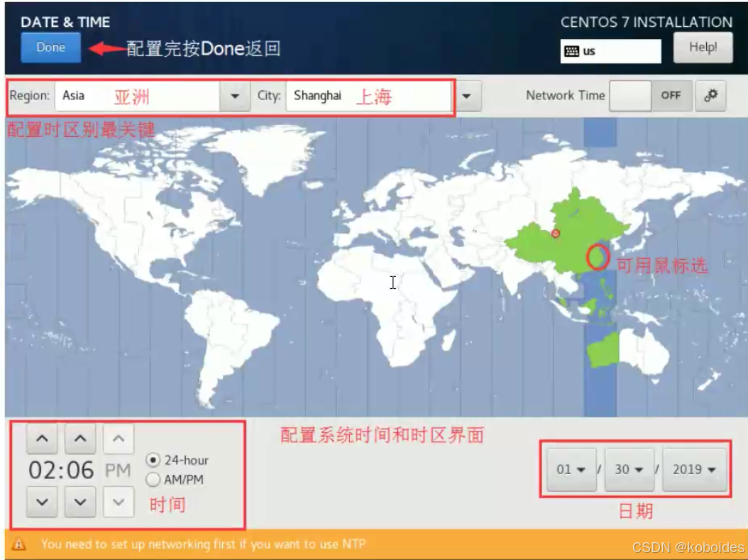The width and height of the screenshot is (748, 560).
Task: Click the AM/PM down arrow
Action: click(x=119, y=502)
